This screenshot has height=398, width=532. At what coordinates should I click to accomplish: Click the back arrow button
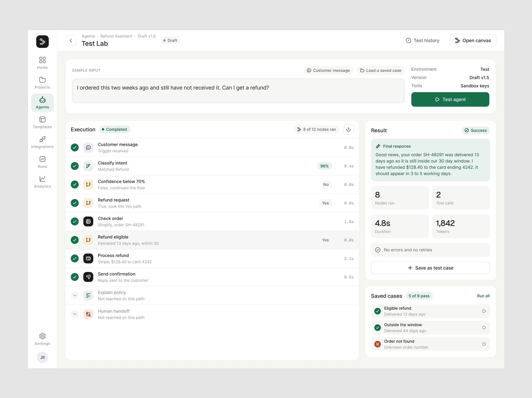71,40
